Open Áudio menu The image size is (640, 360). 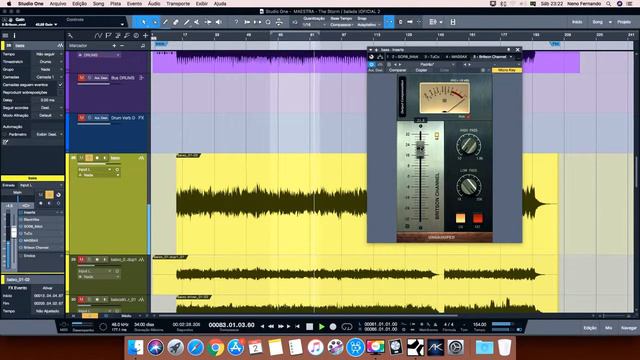(154, 4)
